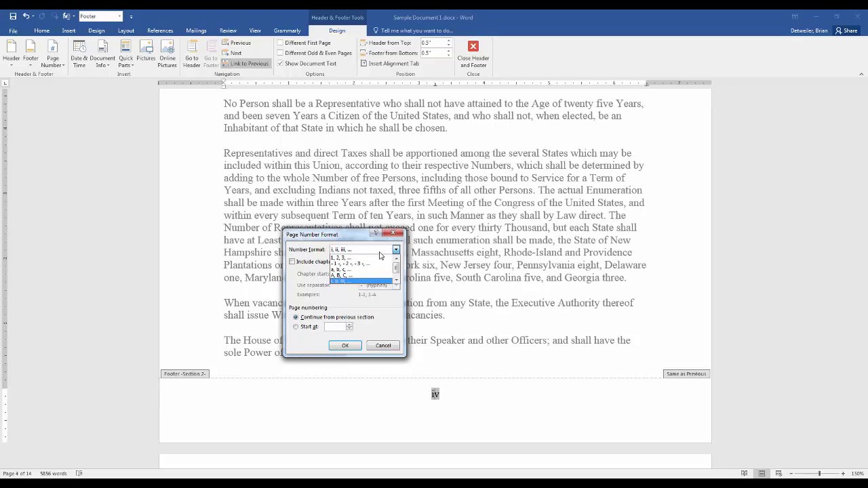Choose the - 1 -, - 2 - number format
Viewport: 868px width, 488px height.
[x=361, y=263]
